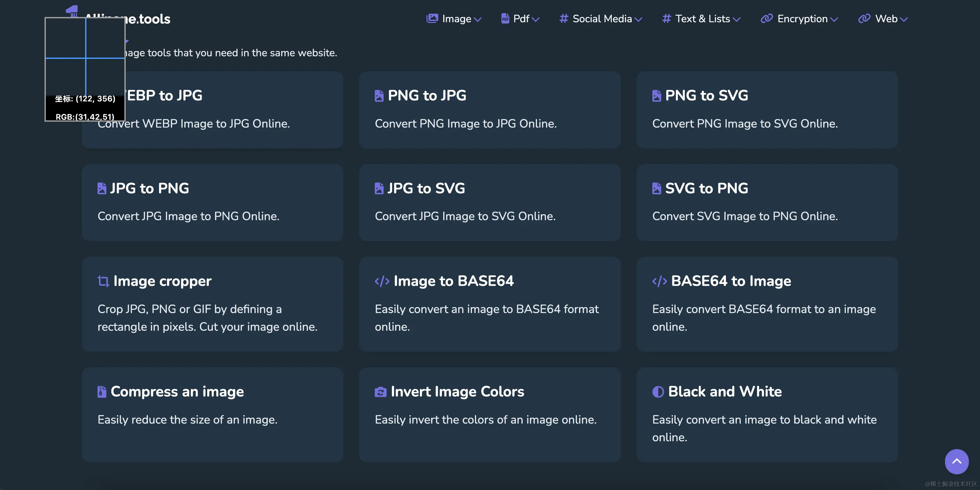Expand the Encryption dropdown chevron
Image resolution: width=980 pixels, height=490 pixels.
(834, 19)
